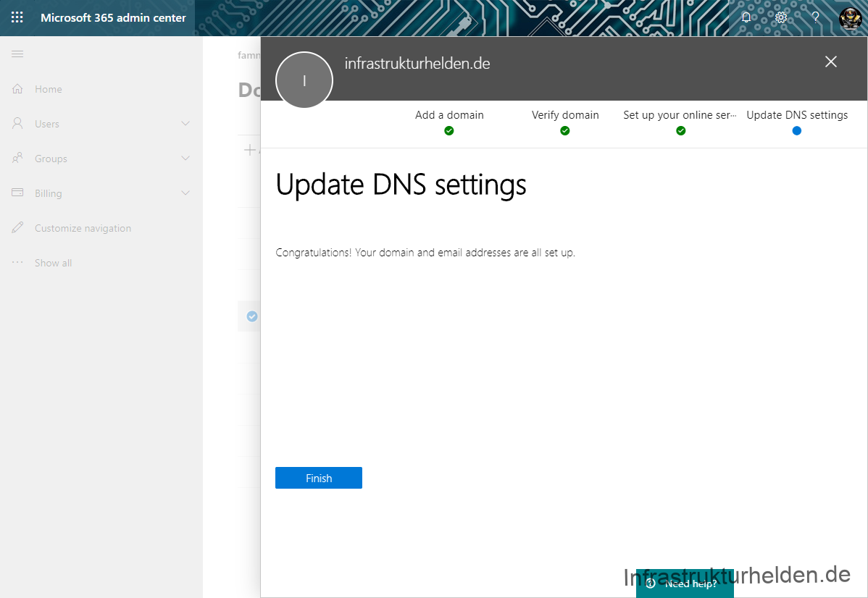Expand the Billing menu chevron
This screenshot has height=598, width=868.
pos(185,193)
